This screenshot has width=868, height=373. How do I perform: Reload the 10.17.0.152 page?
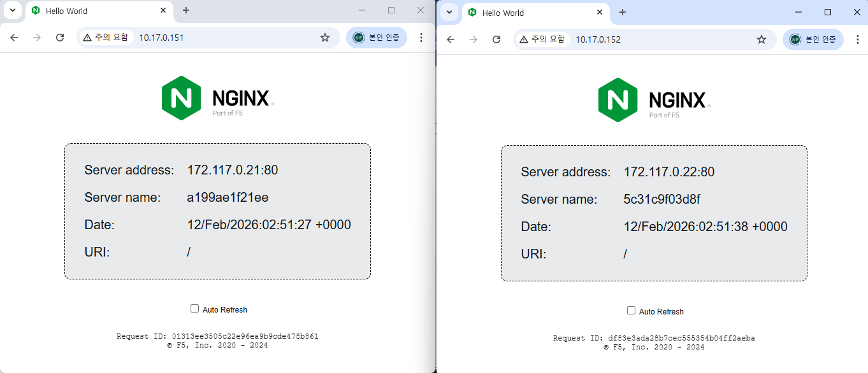click(x=496, y=39)
